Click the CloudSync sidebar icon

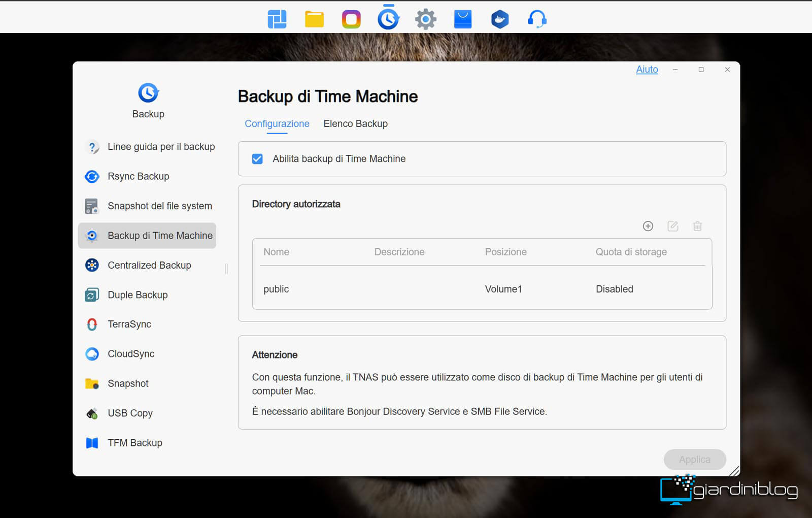click(x=92, y=354)
